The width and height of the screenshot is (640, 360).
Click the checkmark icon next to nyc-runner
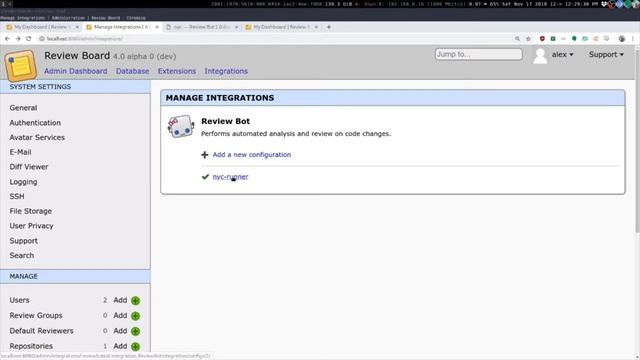coord(205,177)
